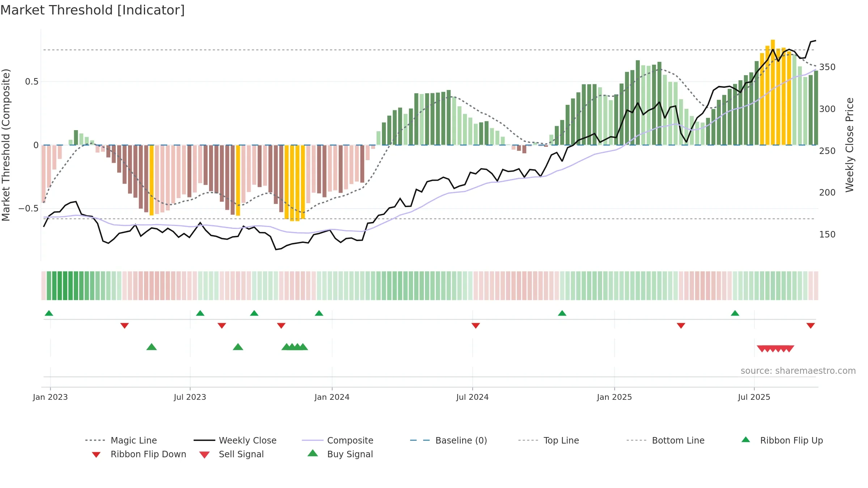The image size is (868, 488).
Task: Click the 'Jul 2023' x-axis label
Action: (190, 397)
